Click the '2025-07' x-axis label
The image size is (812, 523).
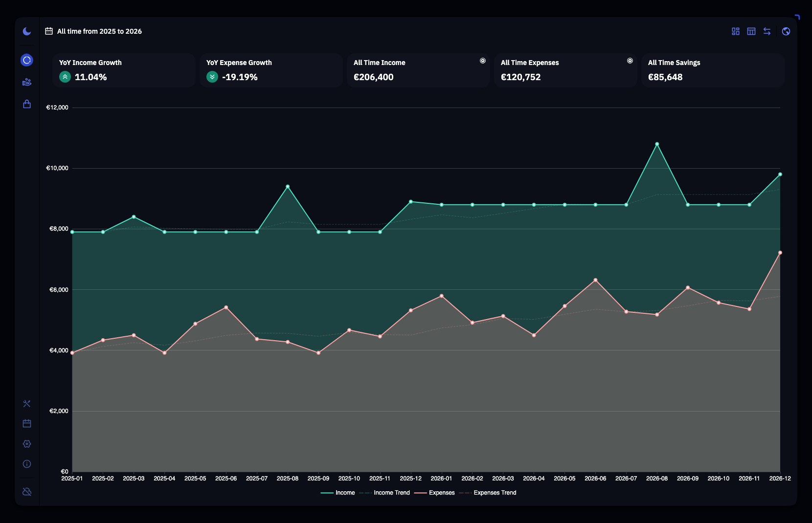click(x=257, y=479)
